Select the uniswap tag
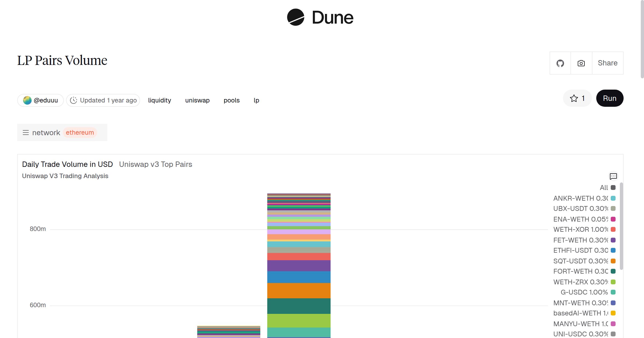644x338 pixels. point(197,100)
